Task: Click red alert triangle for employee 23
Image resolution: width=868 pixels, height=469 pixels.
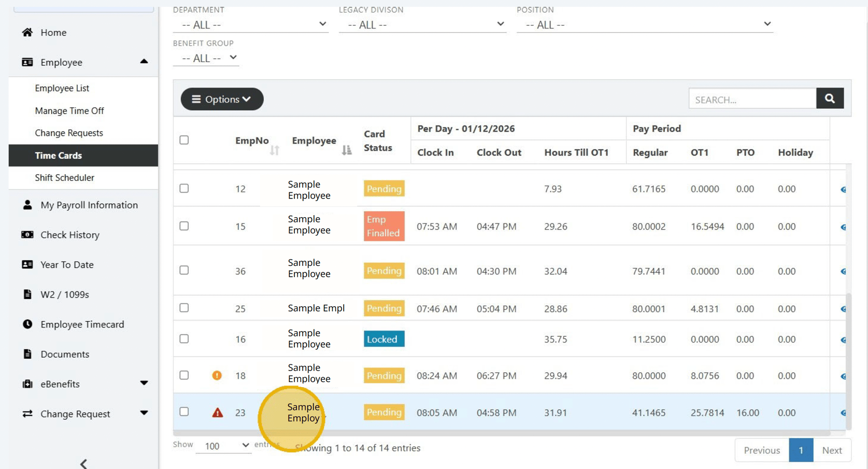Action: (x=218, y=413)
